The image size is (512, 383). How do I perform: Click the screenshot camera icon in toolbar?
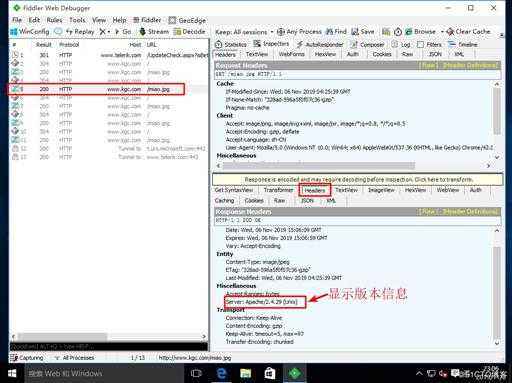click(386, 32)
